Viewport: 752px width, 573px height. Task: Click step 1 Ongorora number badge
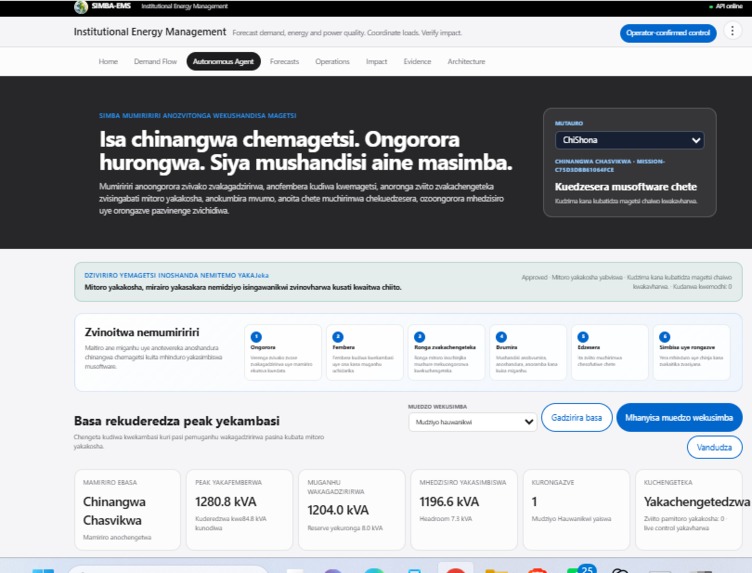256,337
